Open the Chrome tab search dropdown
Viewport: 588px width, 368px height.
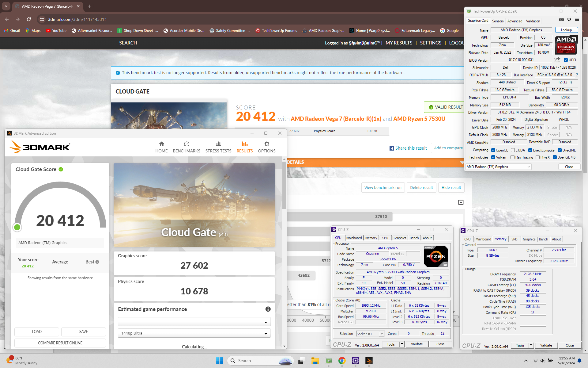[6, 6]
